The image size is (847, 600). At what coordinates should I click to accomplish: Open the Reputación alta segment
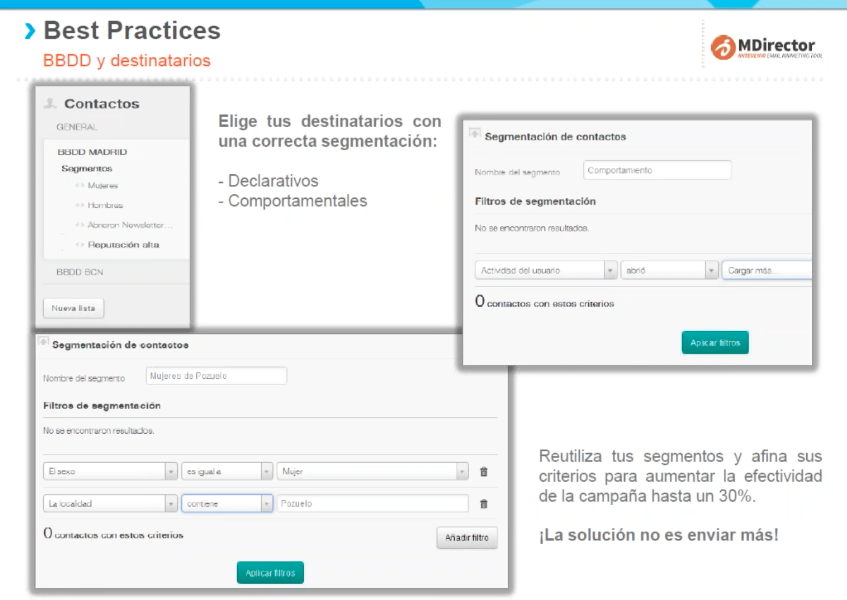(x=124, y=245)
